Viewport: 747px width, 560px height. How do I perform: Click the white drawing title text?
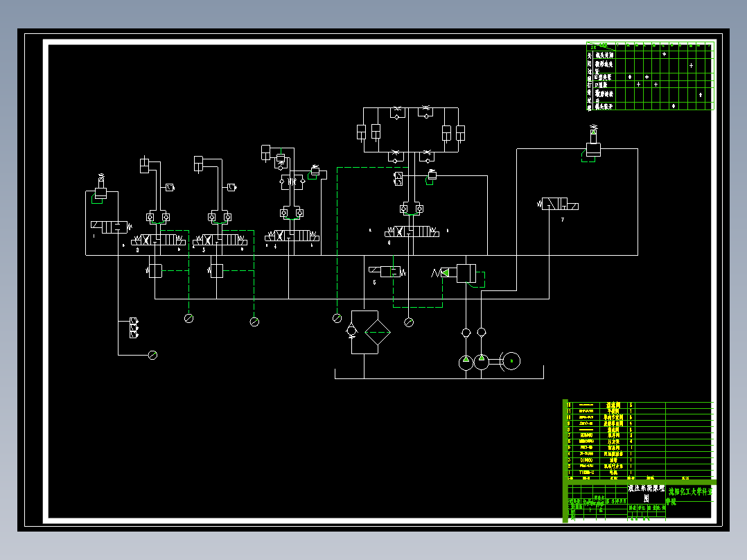(x=647, y=493)
